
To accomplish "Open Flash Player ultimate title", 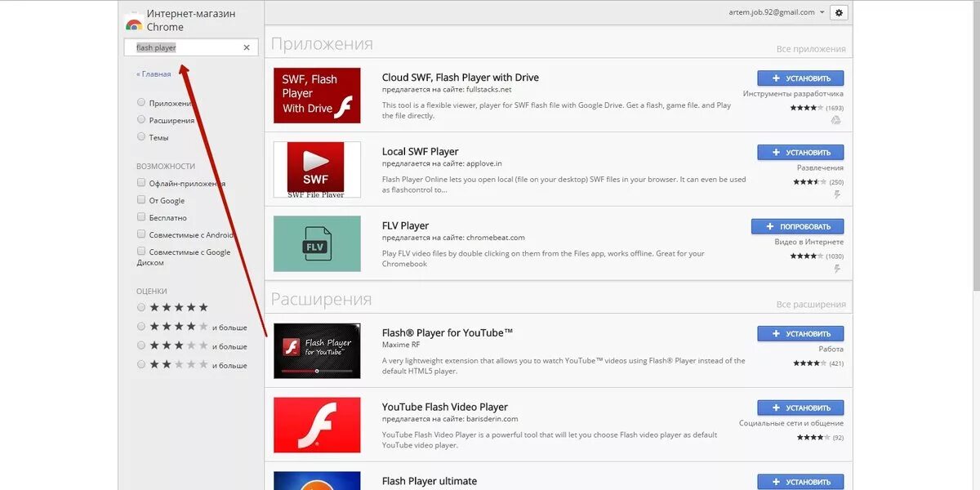I will (x=430, y=481).
